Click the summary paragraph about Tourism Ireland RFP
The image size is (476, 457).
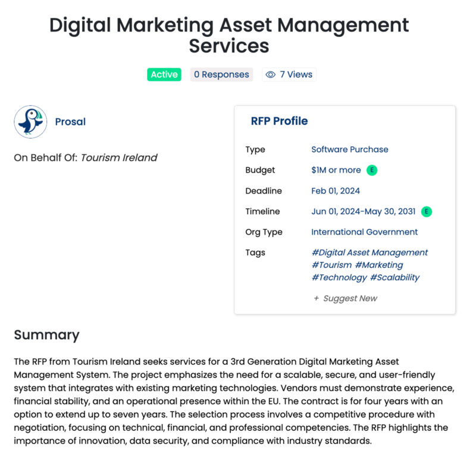click(x=234, y=401)
